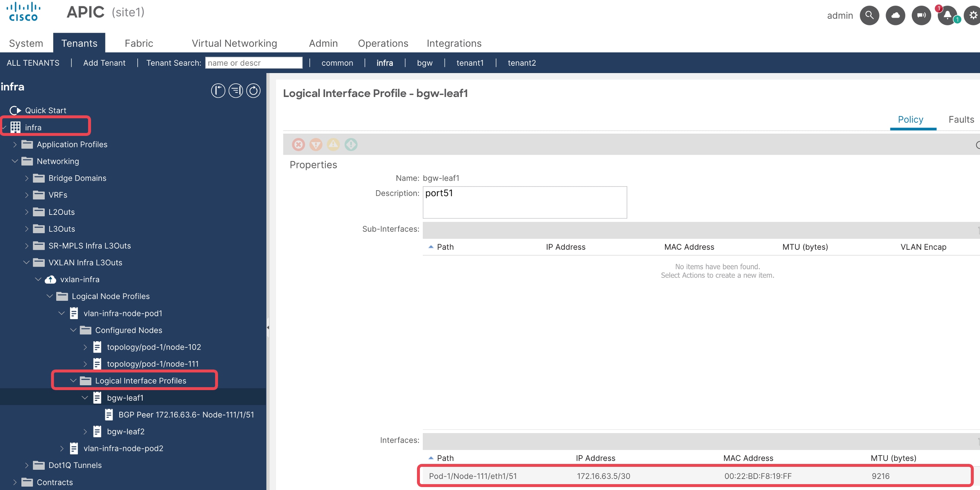
Task: Open the notifications bell icon
Action: click(x=947, y=15)
